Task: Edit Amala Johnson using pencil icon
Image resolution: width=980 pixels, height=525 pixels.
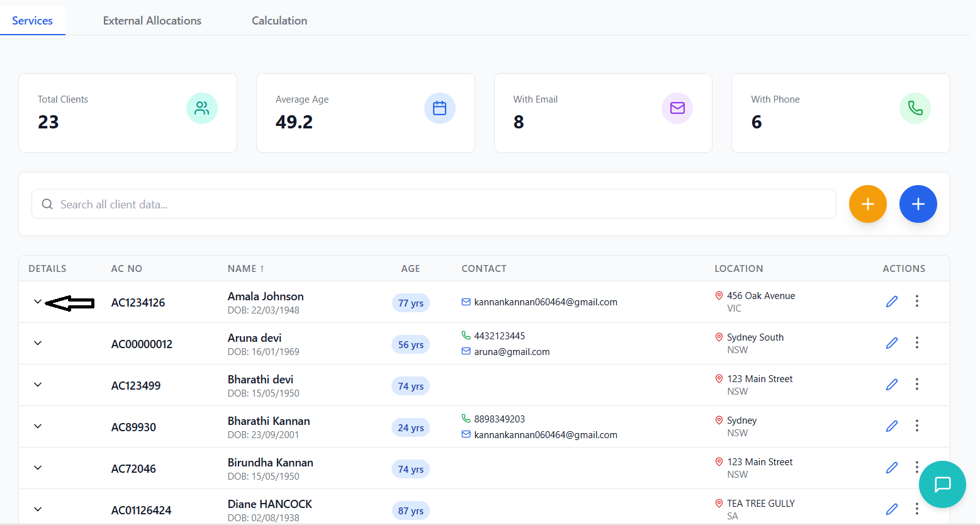Action: click(x=891, y=302)
